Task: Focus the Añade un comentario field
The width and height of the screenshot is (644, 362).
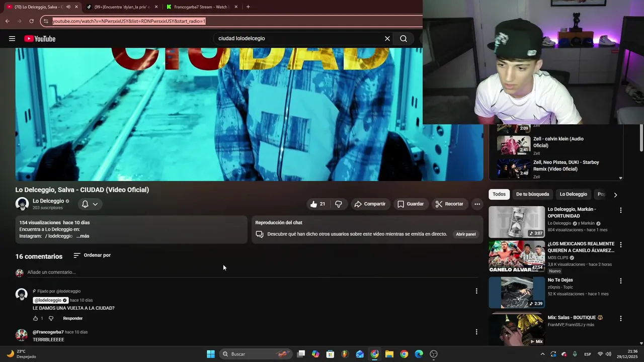Action: pyautogui.click(x=252, y=273)
